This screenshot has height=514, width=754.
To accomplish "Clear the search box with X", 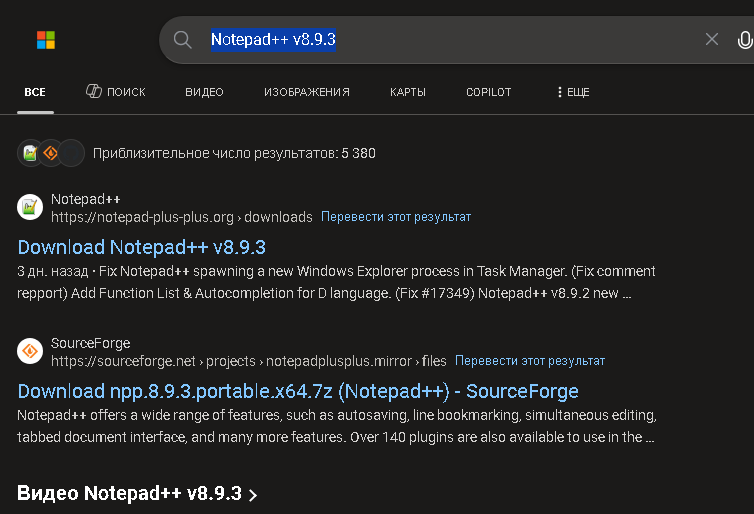I will point(712,39).
